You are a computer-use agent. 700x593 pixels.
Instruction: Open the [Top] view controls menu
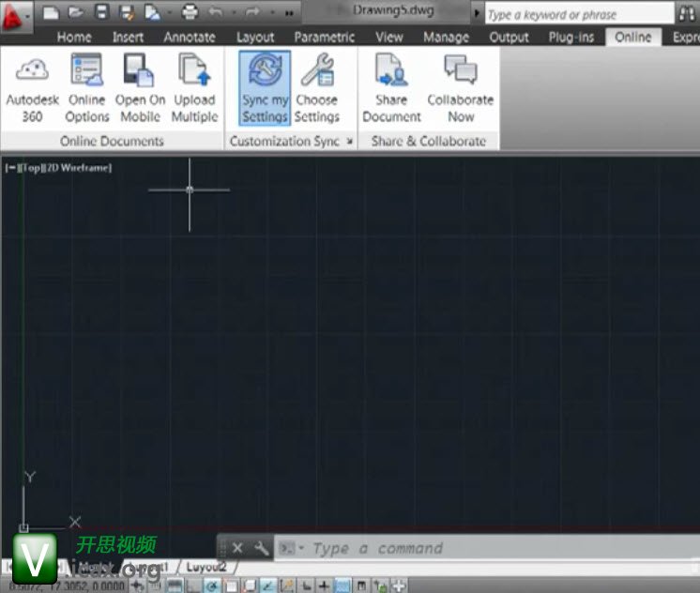tap(32, 168)
